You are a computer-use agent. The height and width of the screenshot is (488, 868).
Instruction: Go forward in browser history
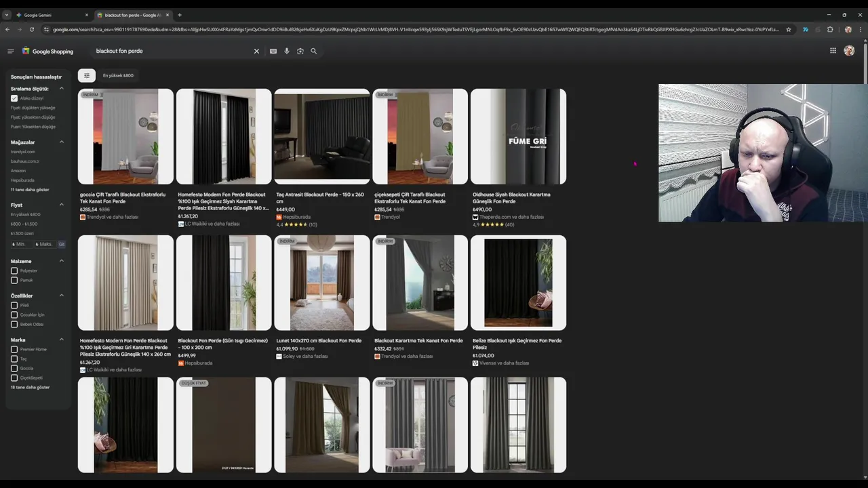[20, 29]
